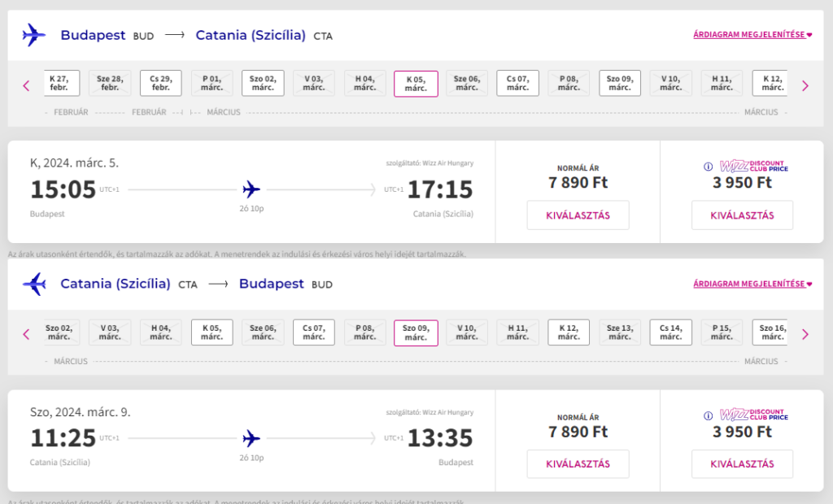Click the selected K 05, márc. outbound date
This screenshot has height=504, width=833.
416,84
